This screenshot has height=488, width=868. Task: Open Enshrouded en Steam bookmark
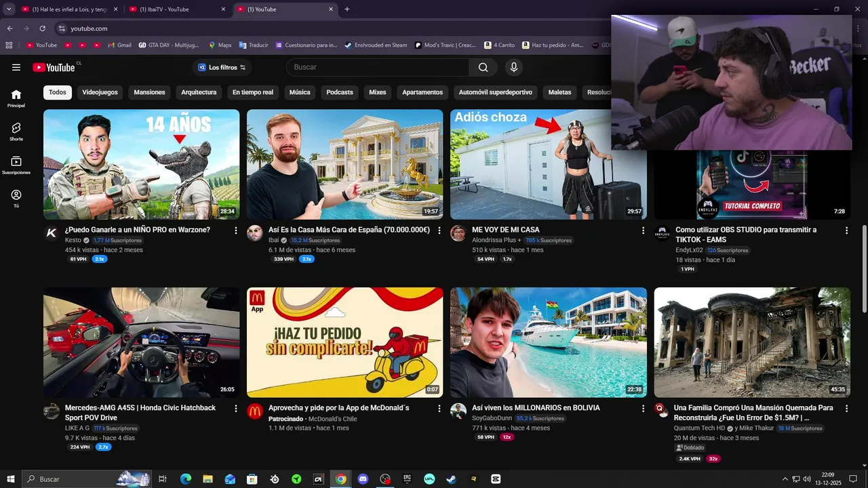[376, 45]
